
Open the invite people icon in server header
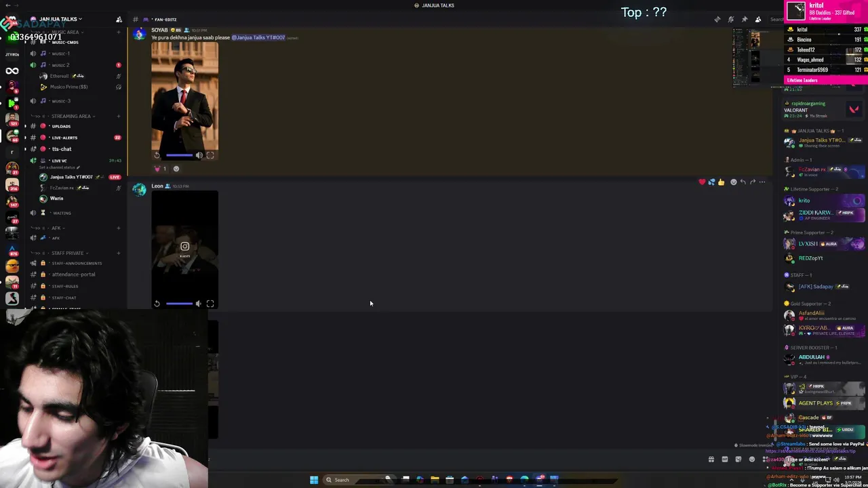[119, 19]
